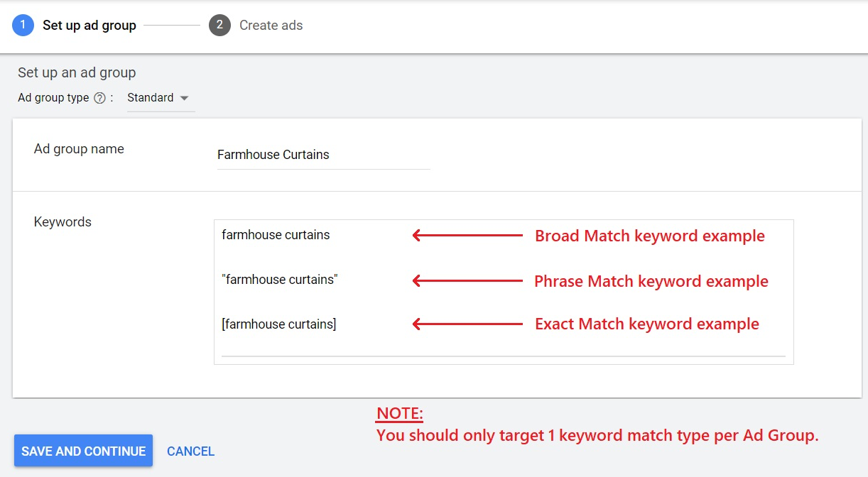Click the CANCEL link
The image size is (868, 477).
190,451
